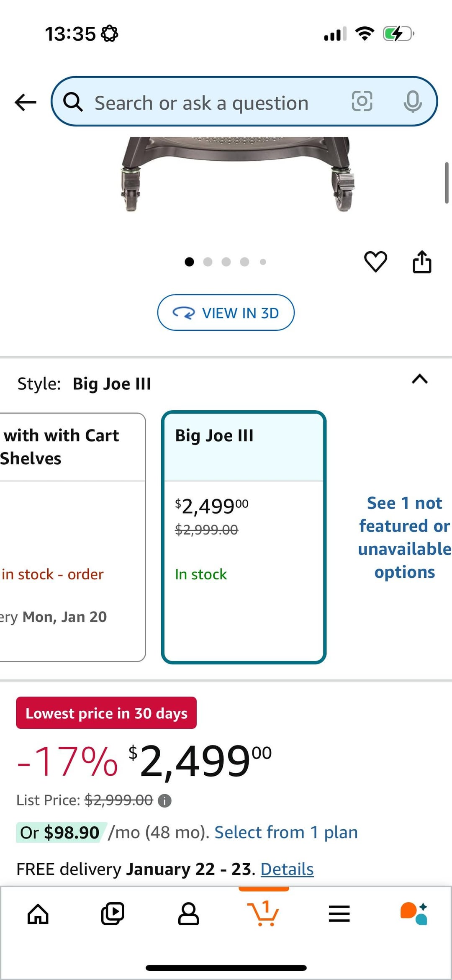Image resolution: width=452 pixels, height=980 pixels.
Task: Tap the VIEW IN 3D button
Action: click(226, 313)
